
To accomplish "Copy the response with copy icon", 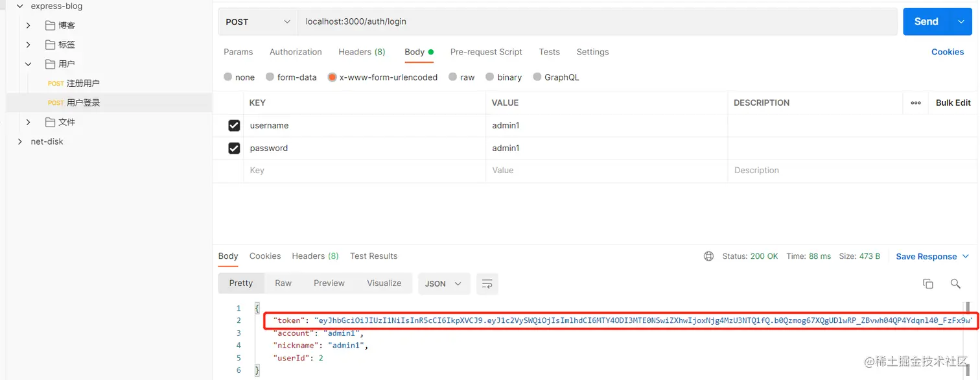I will pyautogui.click(x=928, y=283).
